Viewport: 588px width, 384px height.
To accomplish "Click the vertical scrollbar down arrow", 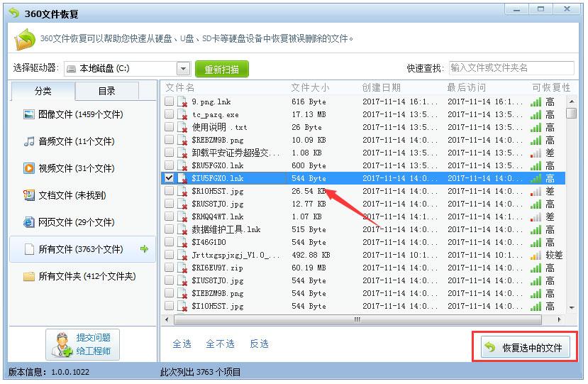I will (572, 308).
